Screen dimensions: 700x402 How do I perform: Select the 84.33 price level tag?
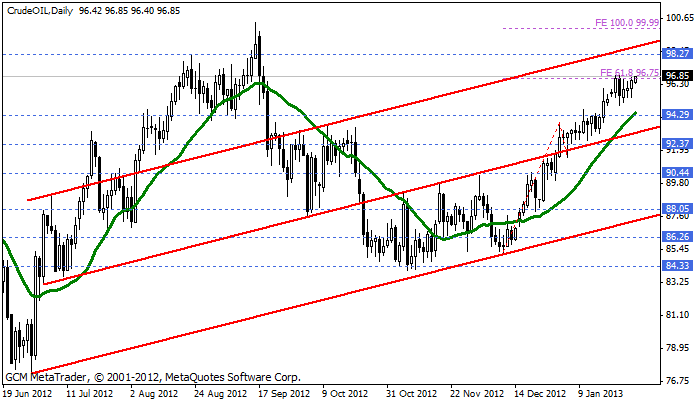[677, 265]
